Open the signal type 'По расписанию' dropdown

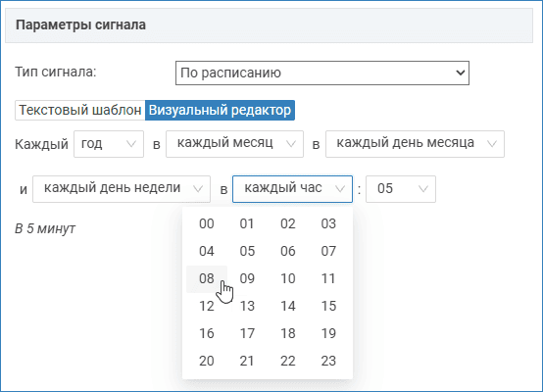(x=322, y=73)
